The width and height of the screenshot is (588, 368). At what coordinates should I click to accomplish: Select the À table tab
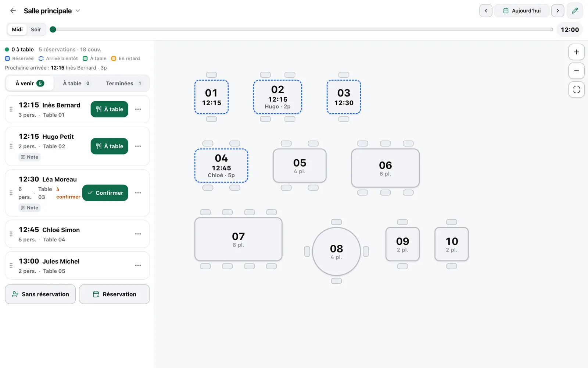[x=76, y=83]
